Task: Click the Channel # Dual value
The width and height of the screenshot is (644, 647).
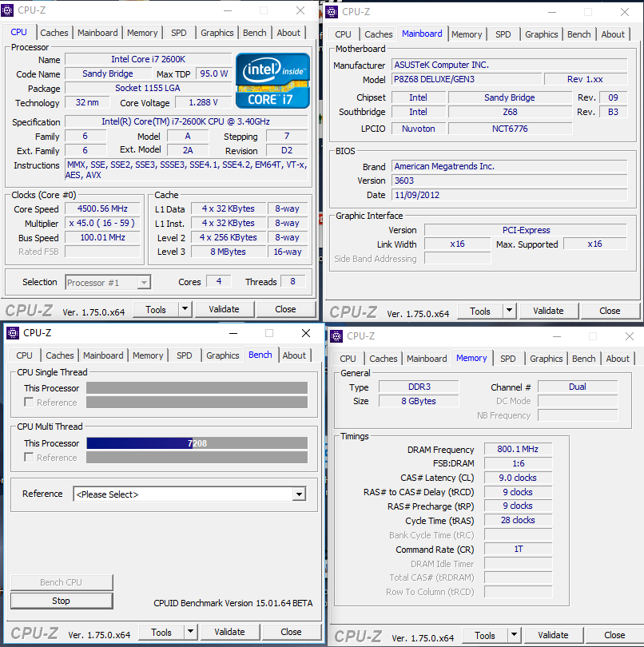Action: tap(578, 387)
